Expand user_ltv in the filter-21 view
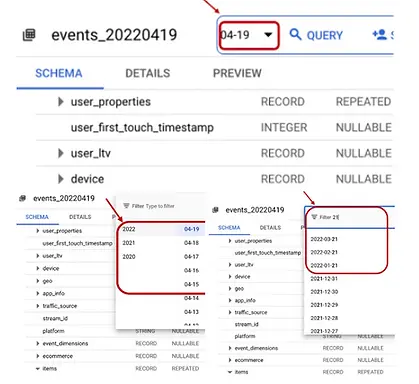The height and width of the screenshot is (384, 419). [230, 265]
